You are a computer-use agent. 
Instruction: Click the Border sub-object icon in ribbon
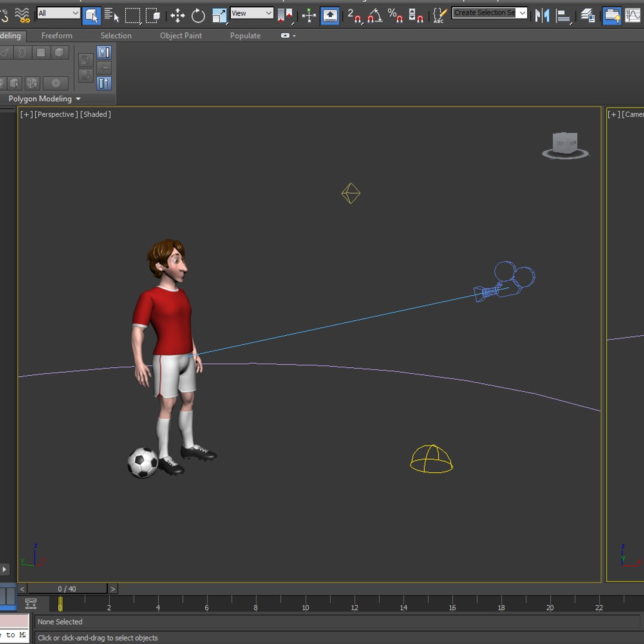(x=22, y=52)
